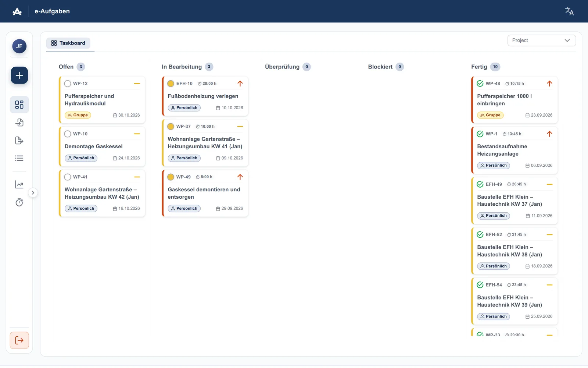Open the chart statistics sidebar icon
Image resolution: width=588 pixels, height=368 pixels.
tap(19, 184)
